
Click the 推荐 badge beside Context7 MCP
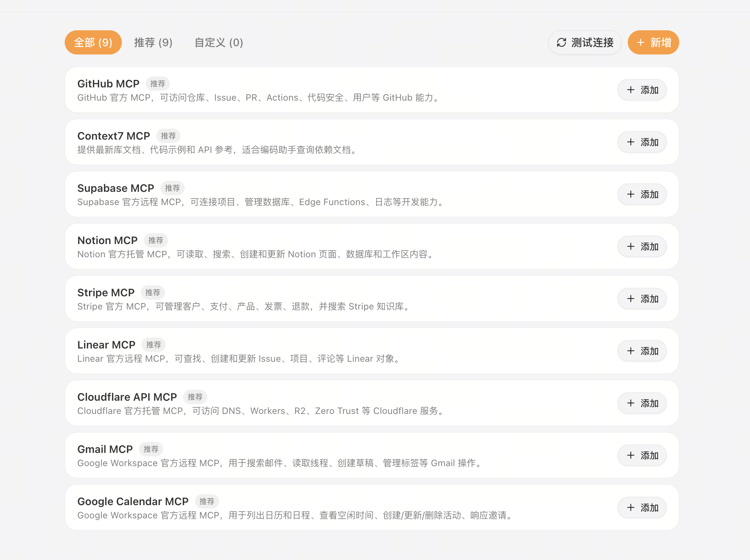[168, 136]
